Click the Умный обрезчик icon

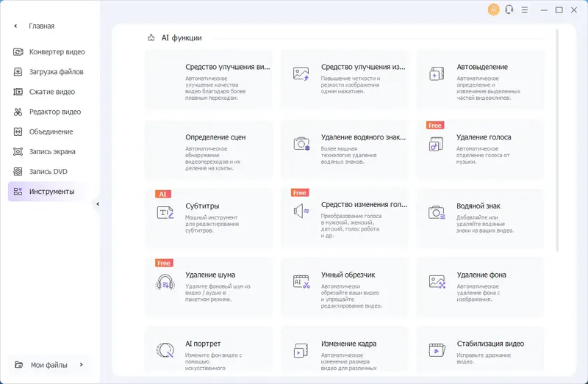301,282
